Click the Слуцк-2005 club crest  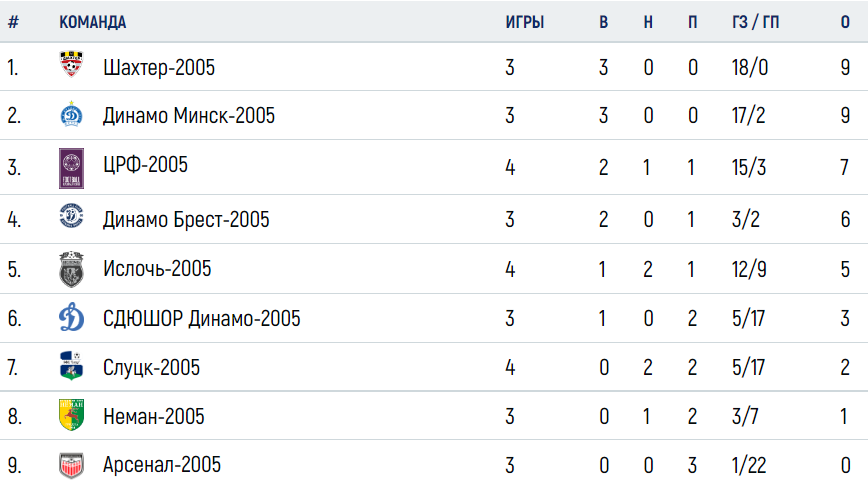coord(71,366)
